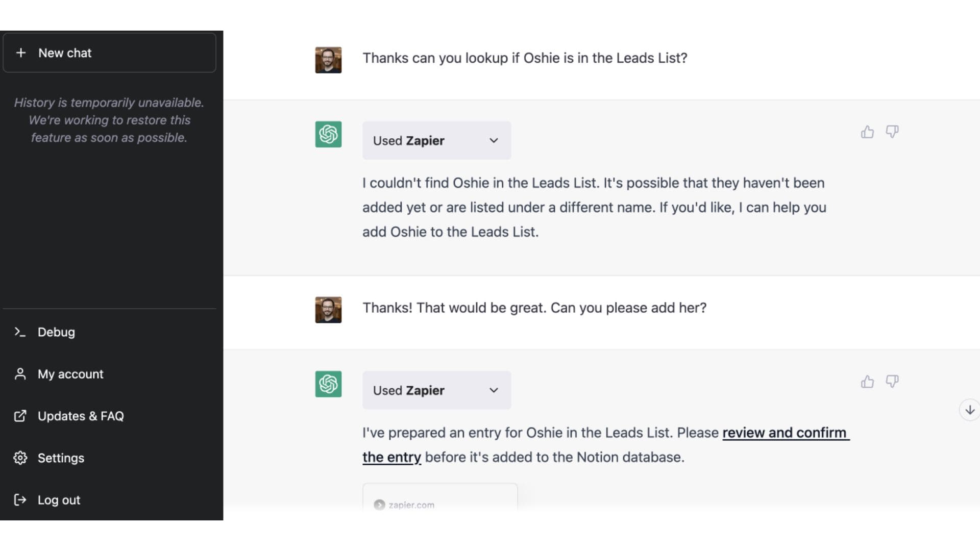The image size is (980, 551).
Task: Open the My account menu item
Action: tap(70, 374)
